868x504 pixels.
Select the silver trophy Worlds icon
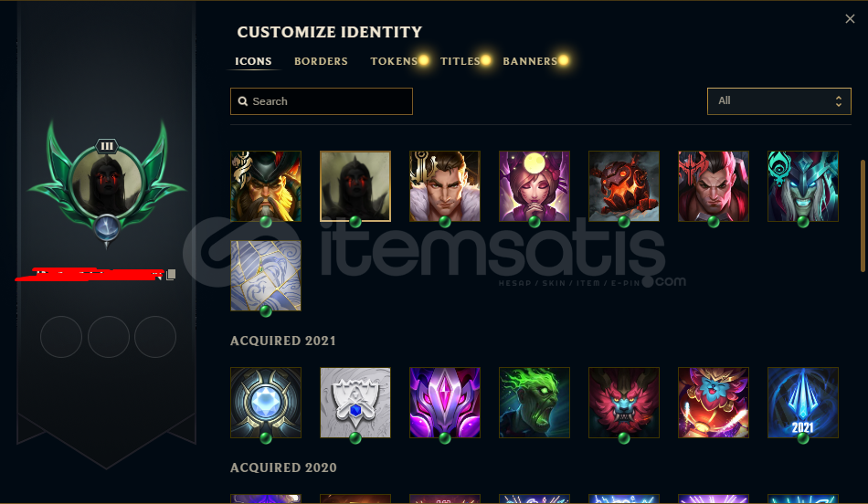tap(355, 403)
